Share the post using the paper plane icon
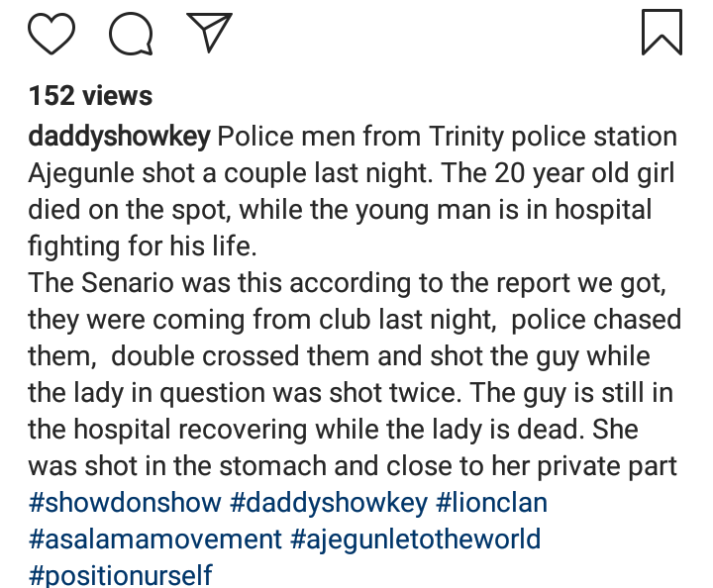The width and height of the screenshot is (713, 588). pyautogui.click(x=208, y=33)
